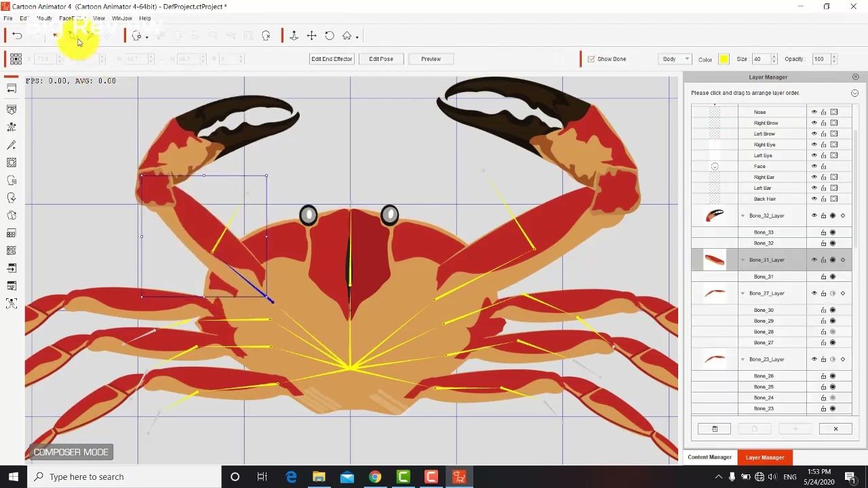
Task: Click the Layer Manager sidebar icon
Action: [x=12, y=233]
